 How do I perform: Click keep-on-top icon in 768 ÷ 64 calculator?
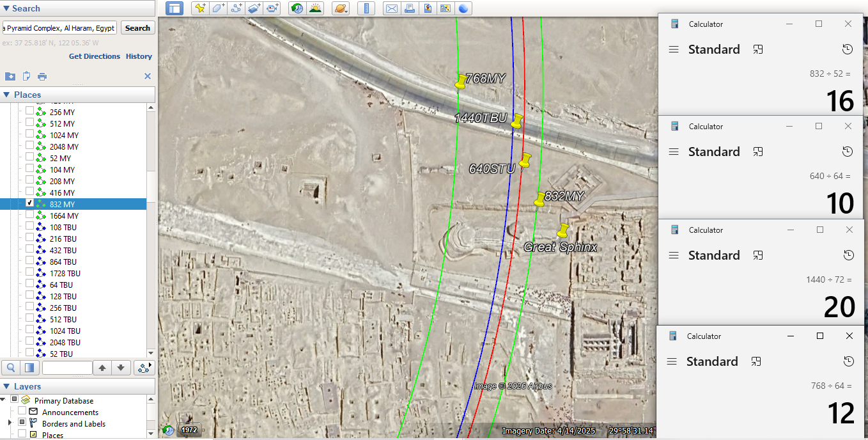click(x=756, y=361)
